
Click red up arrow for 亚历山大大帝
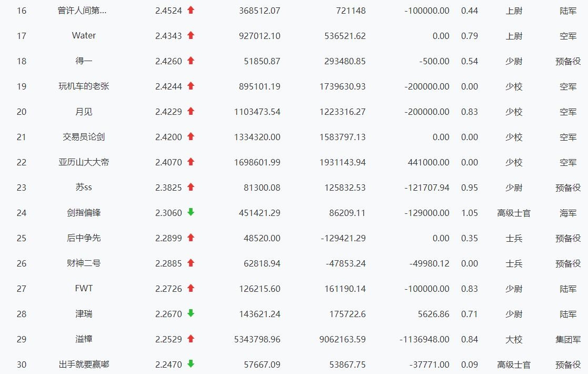click(191, 162)
